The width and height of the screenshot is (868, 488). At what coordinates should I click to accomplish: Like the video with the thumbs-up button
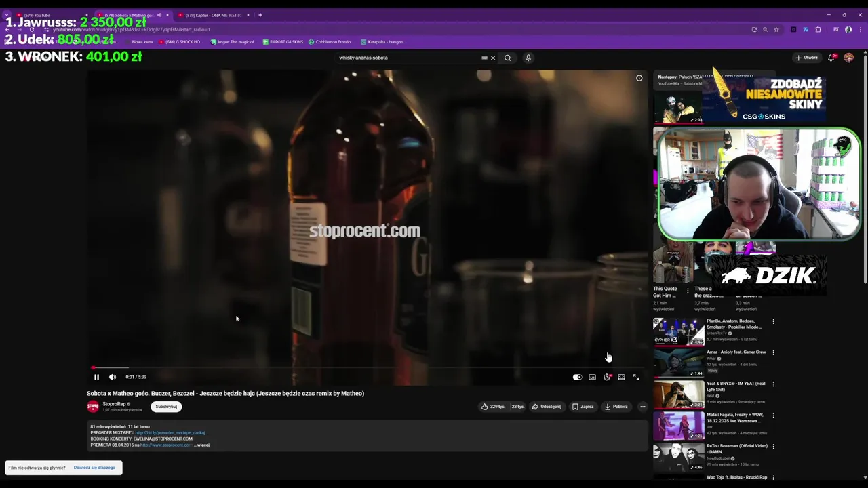[x=493, y=407]
